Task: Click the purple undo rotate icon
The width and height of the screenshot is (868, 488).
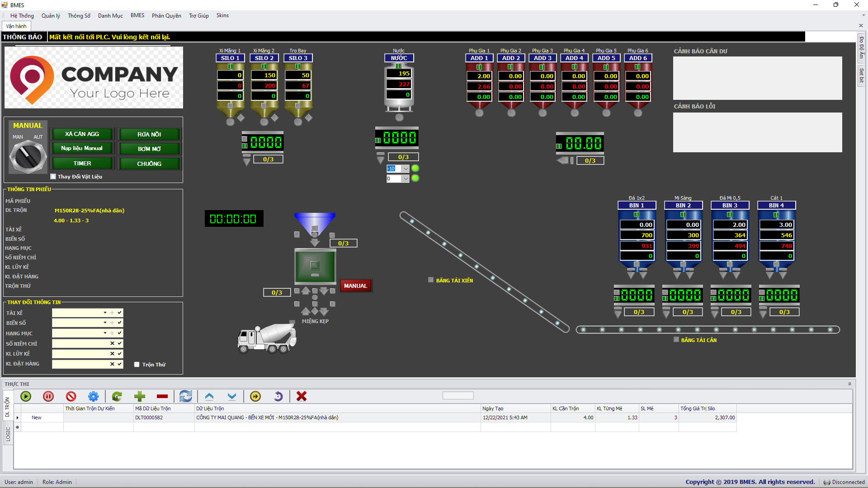Action: pyautogui.click(x=278, y=396)
